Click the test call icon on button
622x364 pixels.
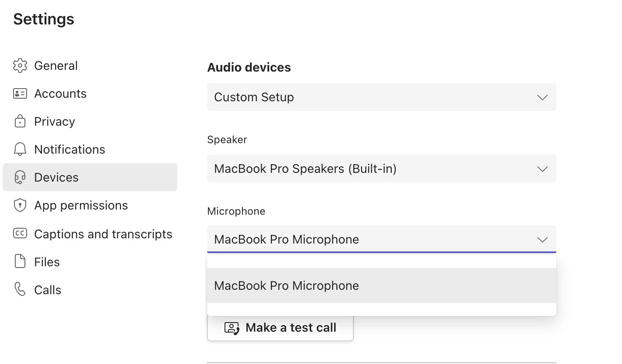pos(232,328)
